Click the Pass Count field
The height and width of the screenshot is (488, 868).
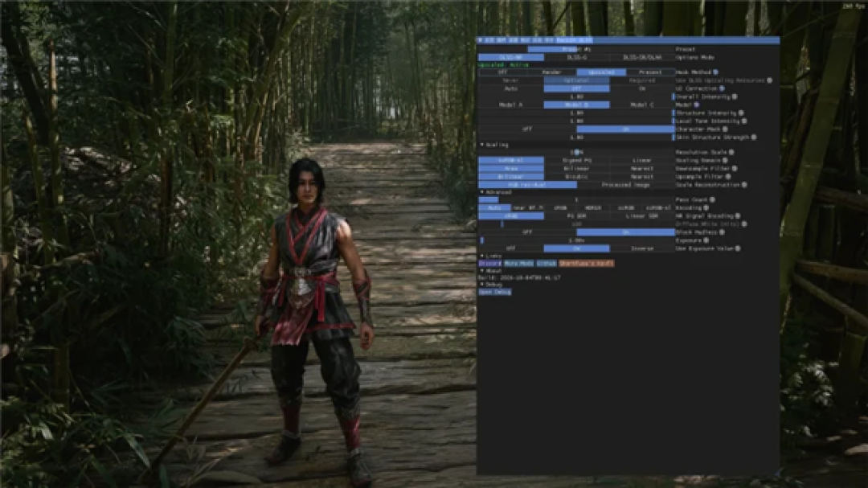[576, 199]
